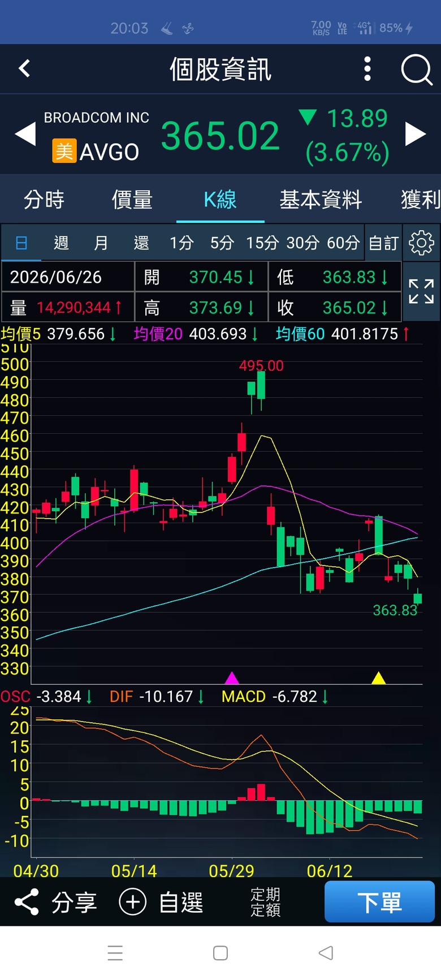The height and width of the screenshot is (980, 441).
Task: Tap the 363.83 low label on chart
Action: [x=395, y=610]
